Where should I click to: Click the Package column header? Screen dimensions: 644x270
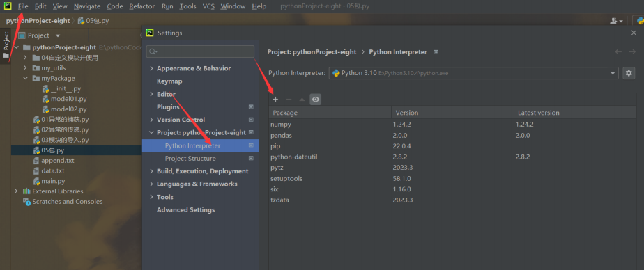click(330, 113)
